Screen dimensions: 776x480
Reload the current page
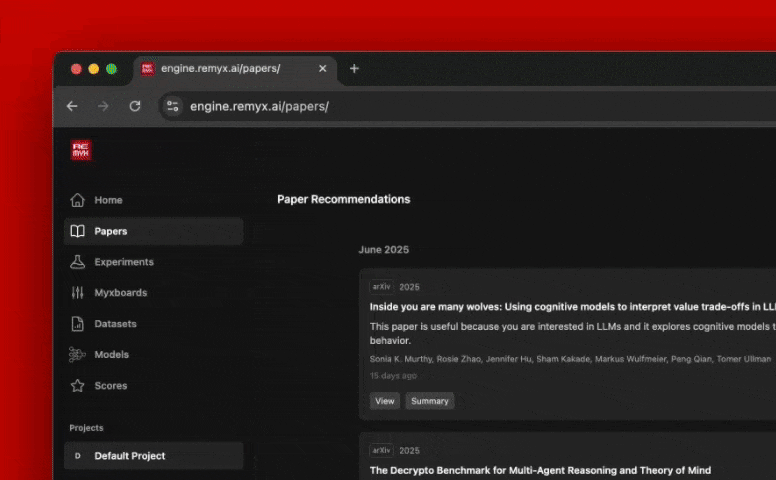(135, 106)
